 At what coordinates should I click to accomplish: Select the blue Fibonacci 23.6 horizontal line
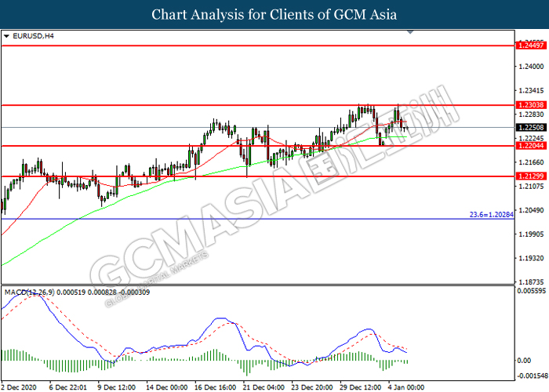[235, 219]
